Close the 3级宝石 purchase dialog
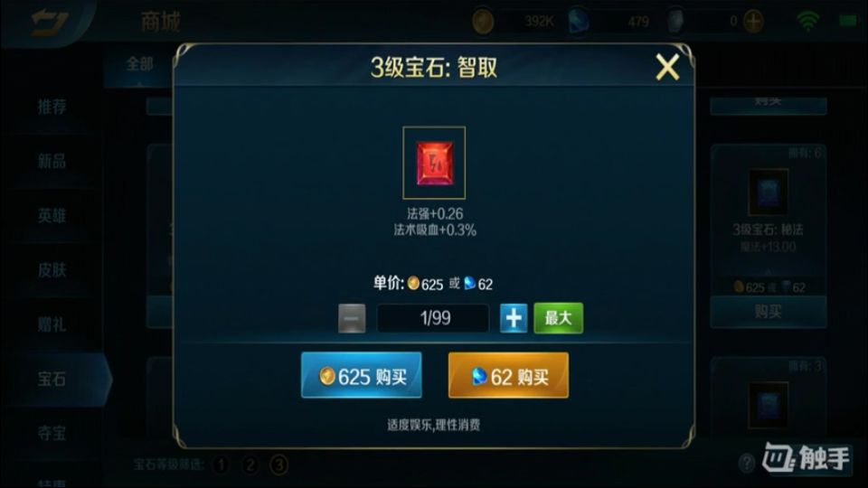This screenshot has height=488, width=868. [667, 68]
